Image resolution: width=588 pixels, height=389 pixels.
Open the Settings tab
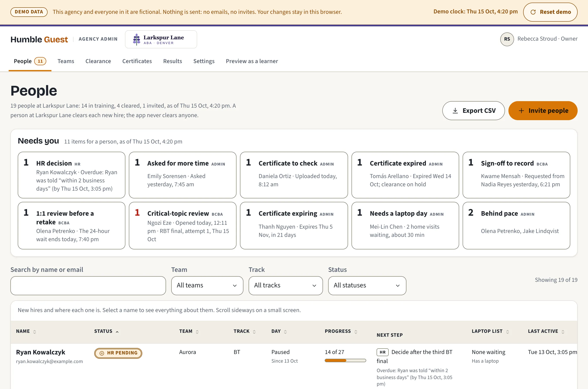(204, 61)
